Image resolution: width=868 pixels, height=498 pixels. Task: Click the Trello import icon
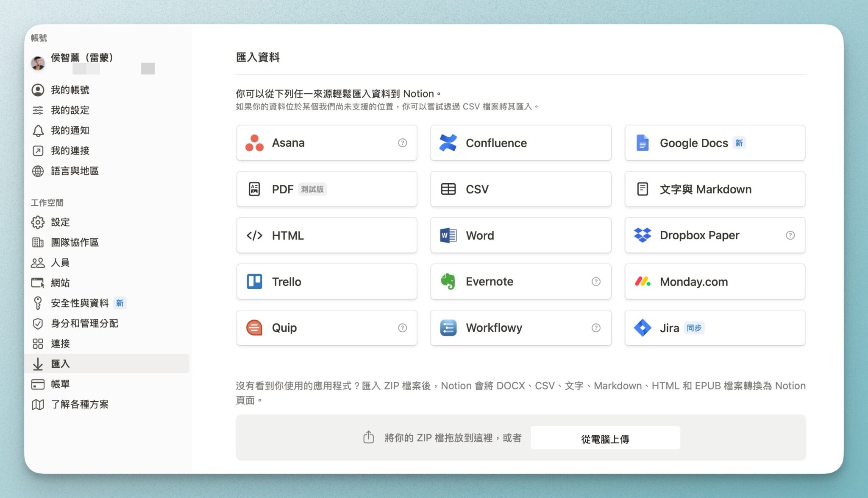[254, 281]
